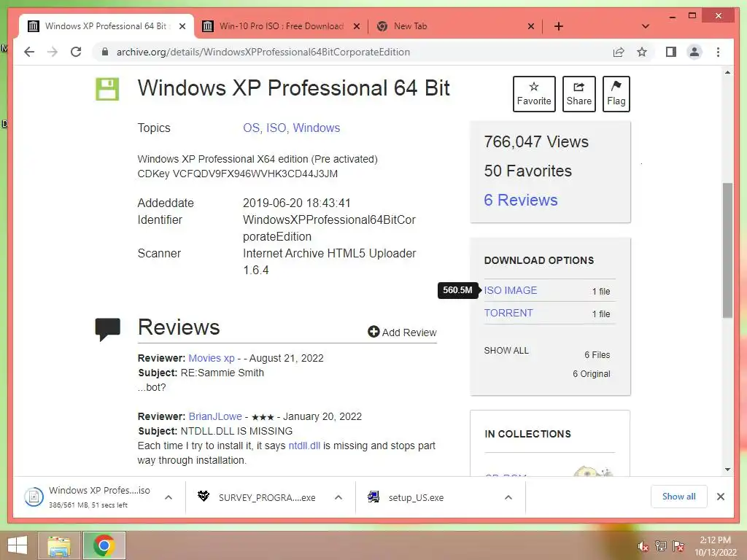Open the Windows topic link
This screenshot has height=560, width=747.
[317, 128]
